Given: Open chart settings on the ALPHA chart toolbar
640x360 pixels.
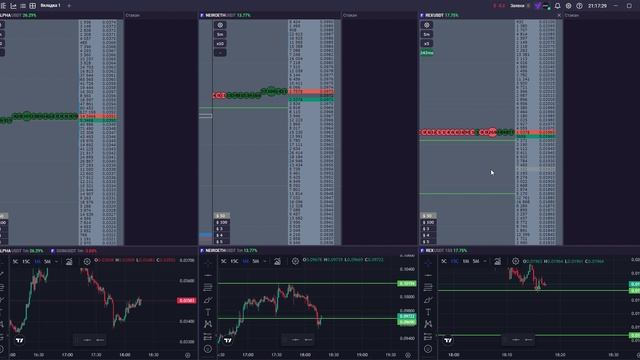Looking at the screenshot, I should click(87, 261).
